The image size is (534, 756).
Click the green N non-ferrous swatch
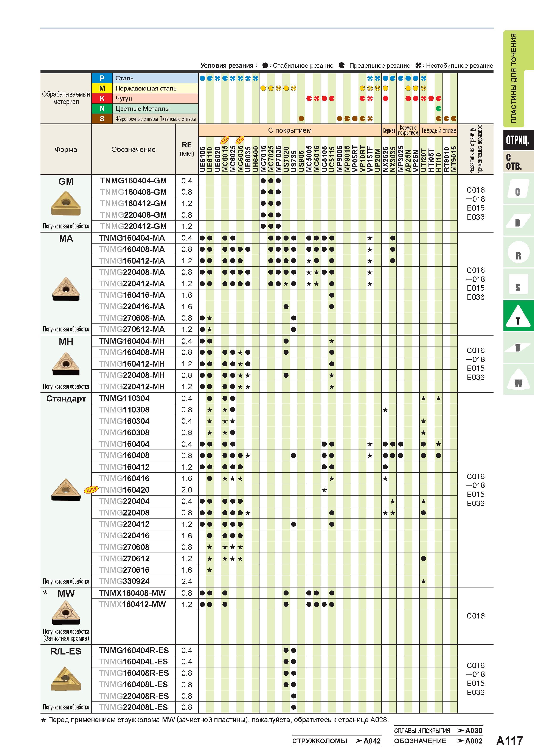pyautogui.click(x=102, y=109)
